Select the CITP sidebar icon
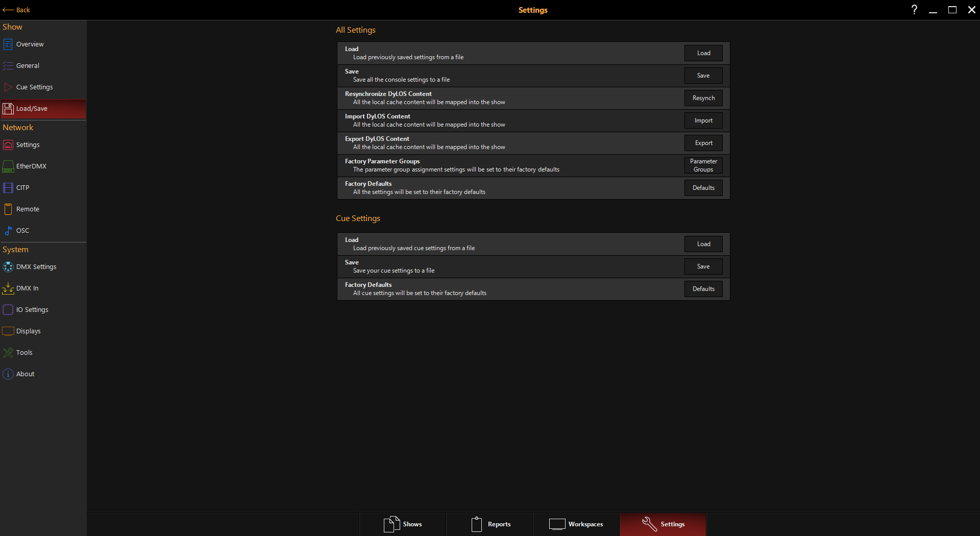The image size is (980, 536). pyautogui.click(x=8, y=188)
